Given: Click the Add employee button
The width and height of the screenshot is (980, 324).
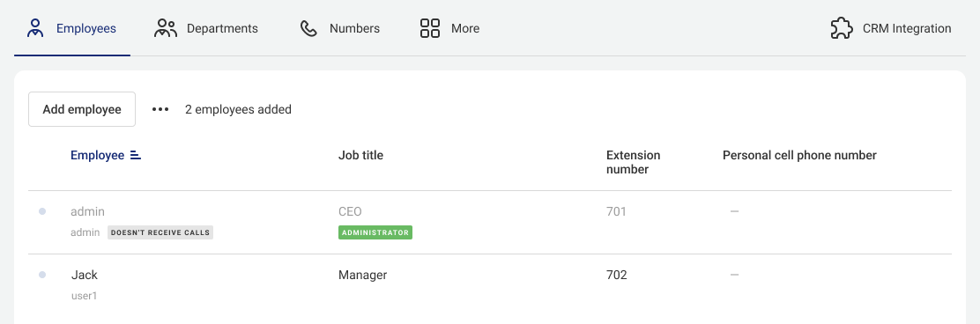Looking at the screenshot, I should pyautogui.click(x=82, y=109).
